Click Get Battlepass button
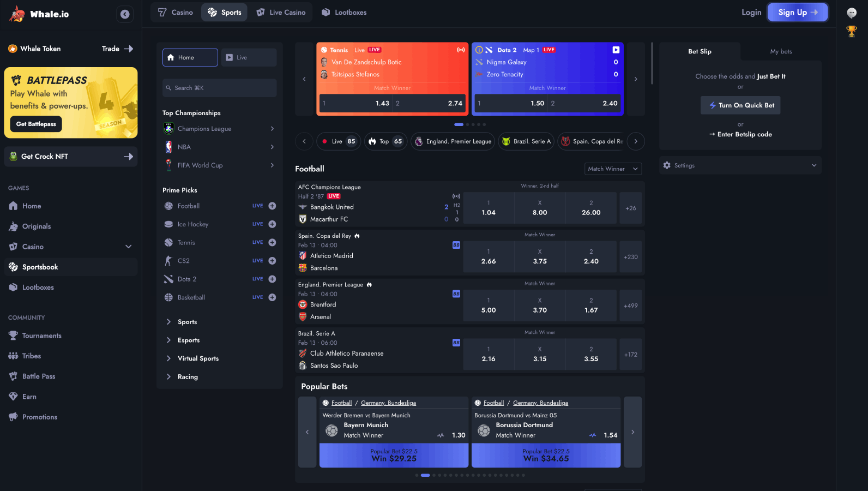 click(x=36, y=124)
